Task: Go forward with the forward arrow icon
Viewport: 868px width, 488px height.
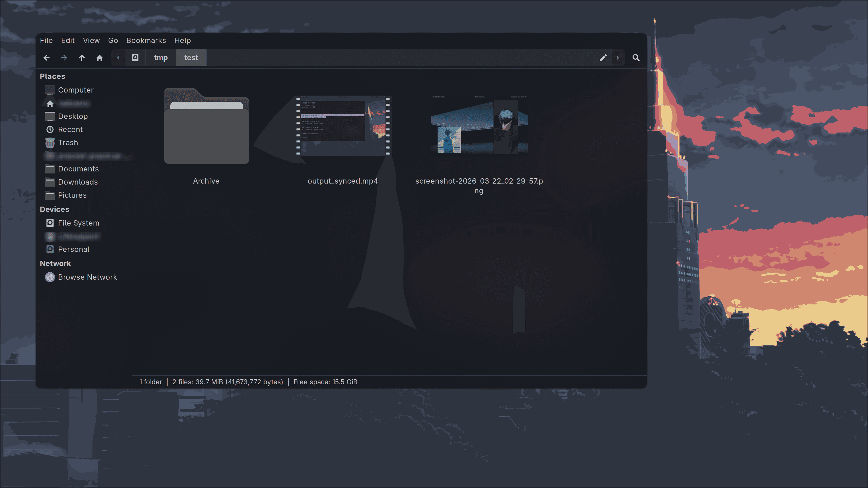Action: tap(64, 58)
